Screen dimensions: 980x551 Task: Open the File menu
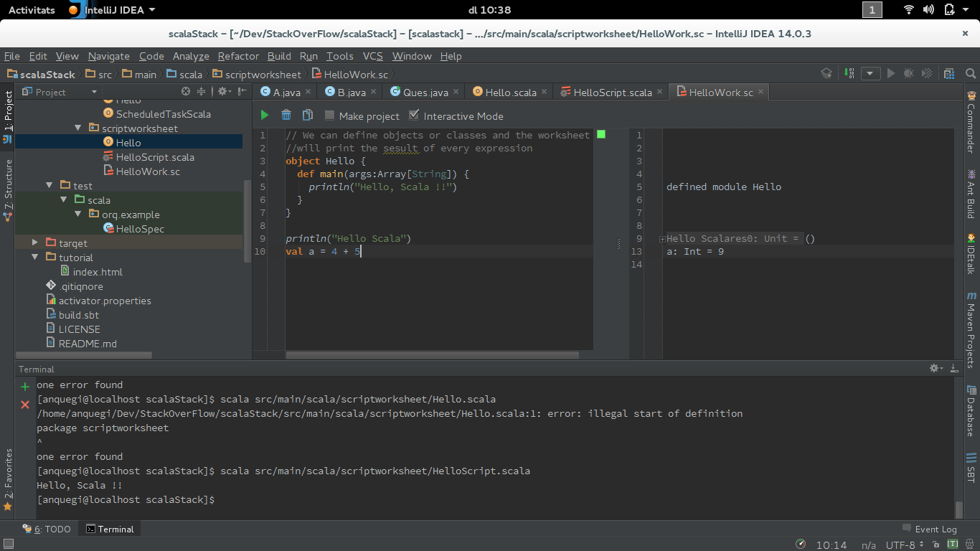12,56
